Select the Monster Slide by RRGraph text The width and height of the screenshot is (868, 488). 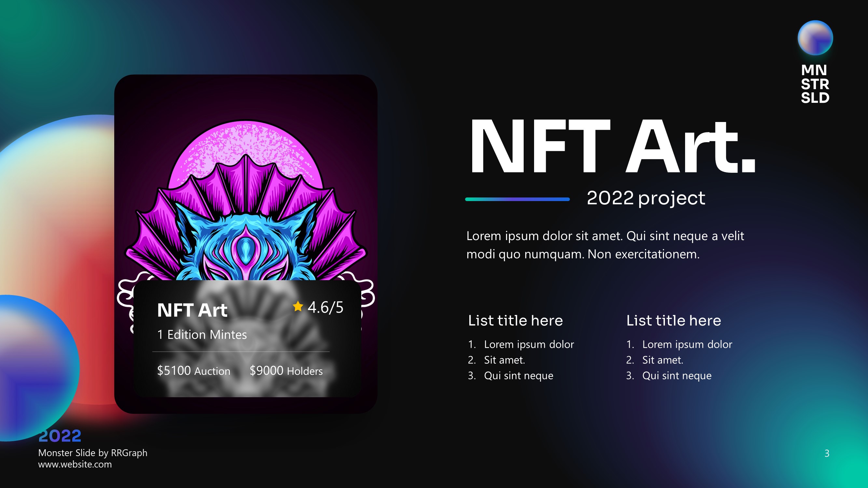point(93,453)
